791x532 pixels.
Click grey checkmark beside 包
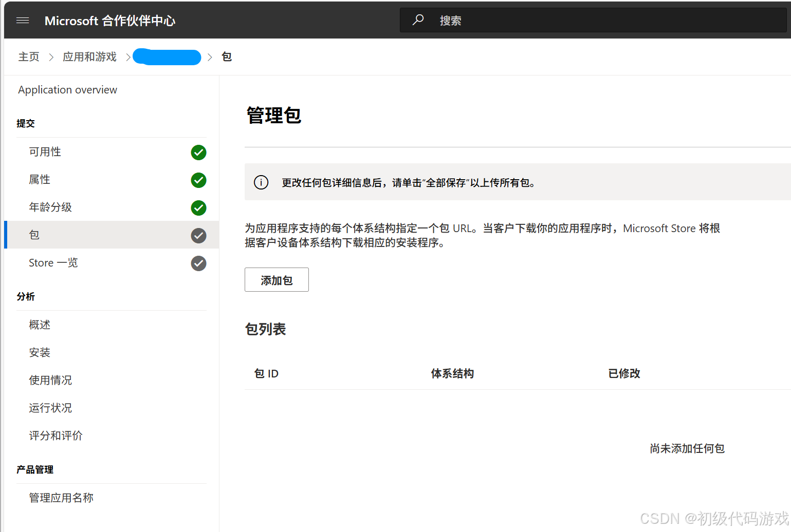[x=198, y=236]
